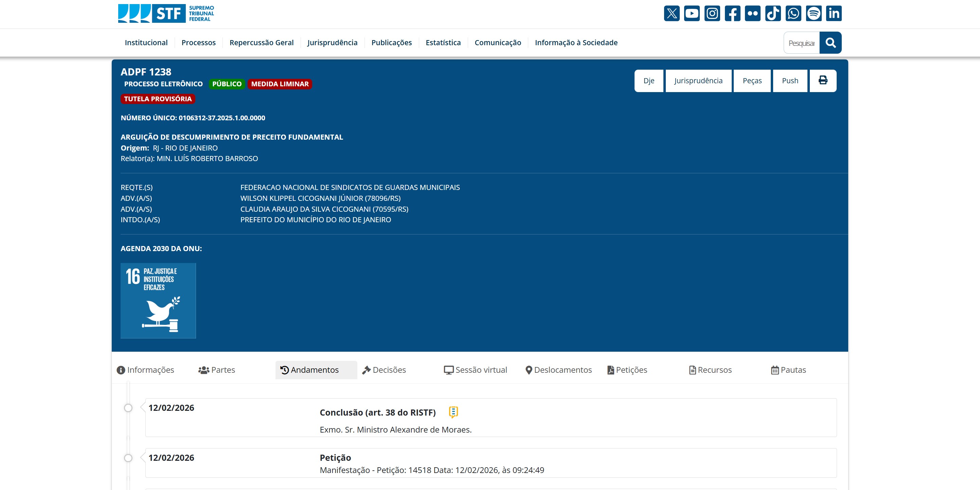Open the STF Facebook page icon
Viewport: 980px width, 490px height.
click(x=732, y=13)
